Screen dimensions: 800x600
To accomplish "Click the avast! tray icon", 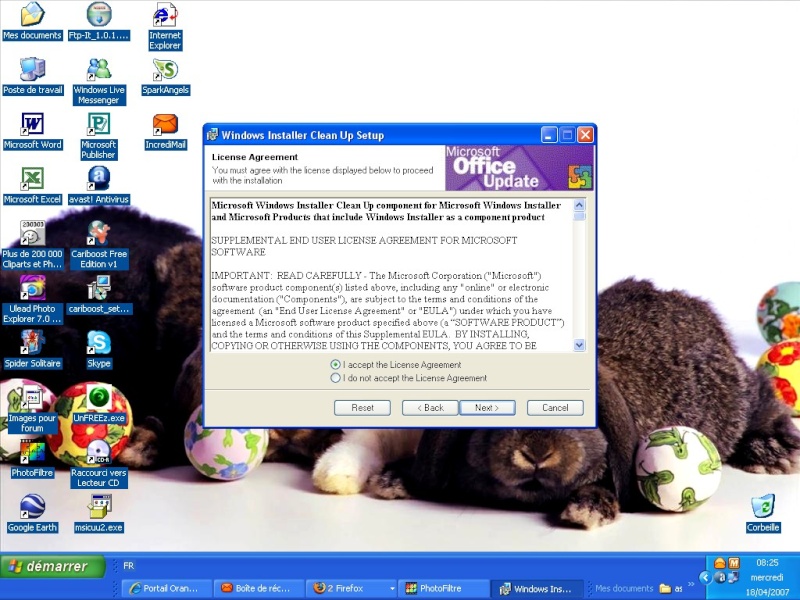I will pyautogui.click(x=720, y=578).
